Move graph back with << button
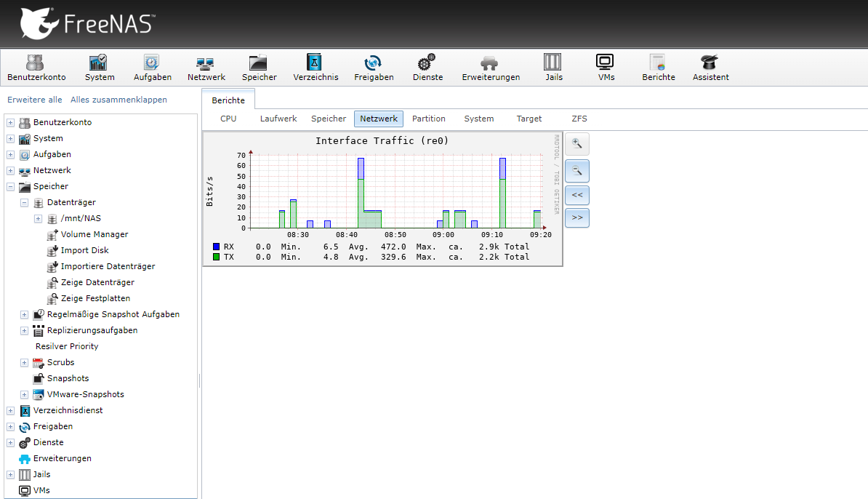Viewport: 868px width, 499px height. pos(576,195)
